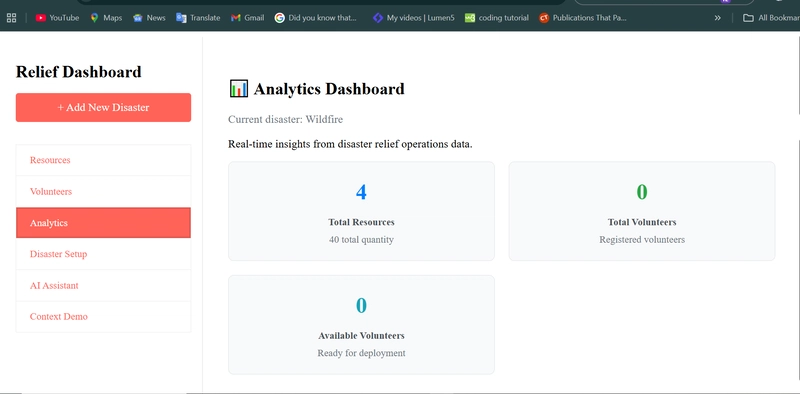Click the bar chart emoji in the Analytics heading
The image size is (800, 394).
point(238,88)
